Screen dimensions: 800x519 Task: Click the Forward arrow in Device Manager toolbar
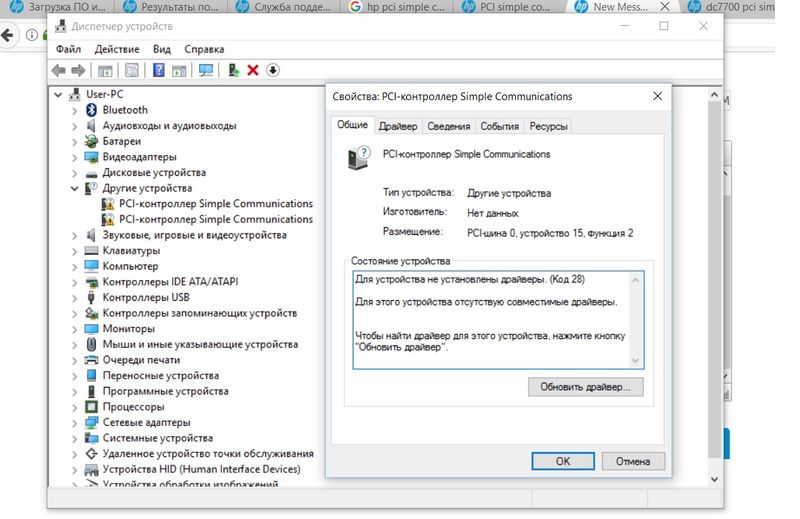pos(78,70)
